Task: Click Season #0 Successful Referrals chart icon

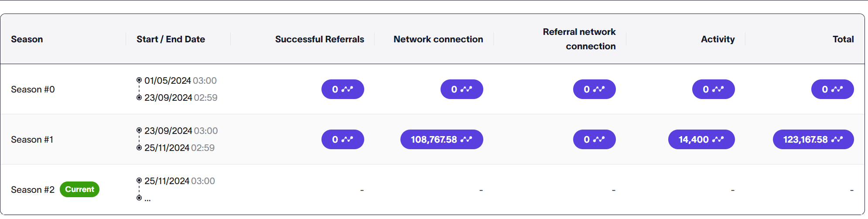Action: pos(347,89)
